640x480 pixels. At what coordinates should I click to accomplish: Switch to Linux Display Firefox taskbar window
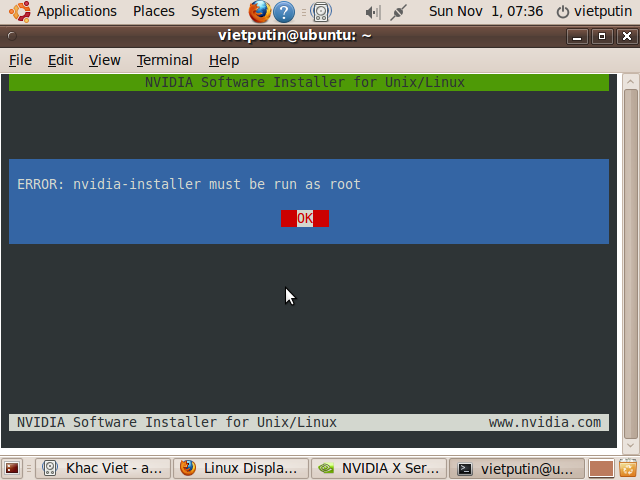[241, 468]
